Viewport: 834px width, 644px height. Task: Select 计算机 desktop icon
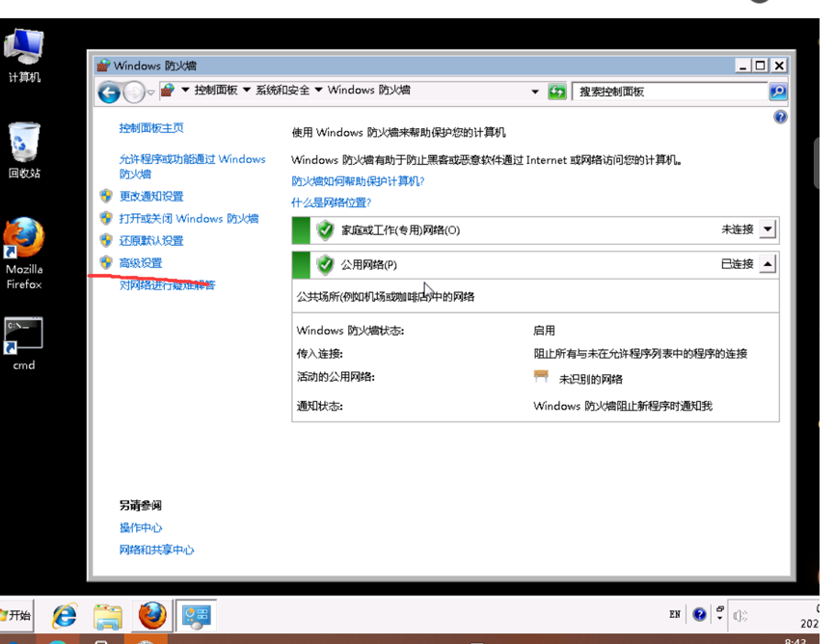pos(24,56)
